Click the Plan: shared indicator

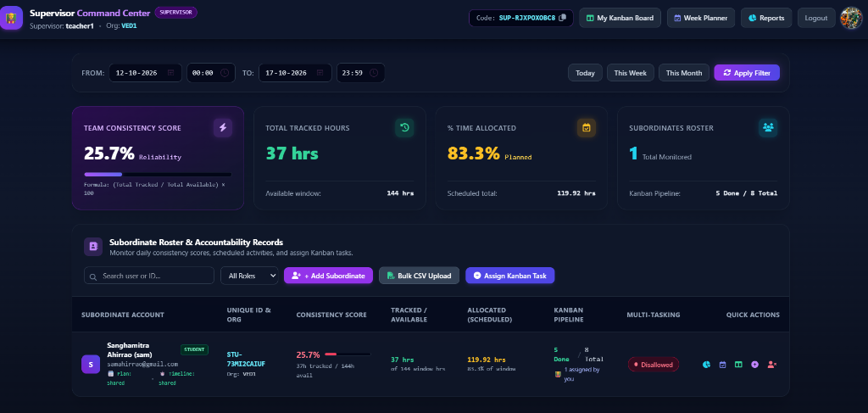point(120,378)
